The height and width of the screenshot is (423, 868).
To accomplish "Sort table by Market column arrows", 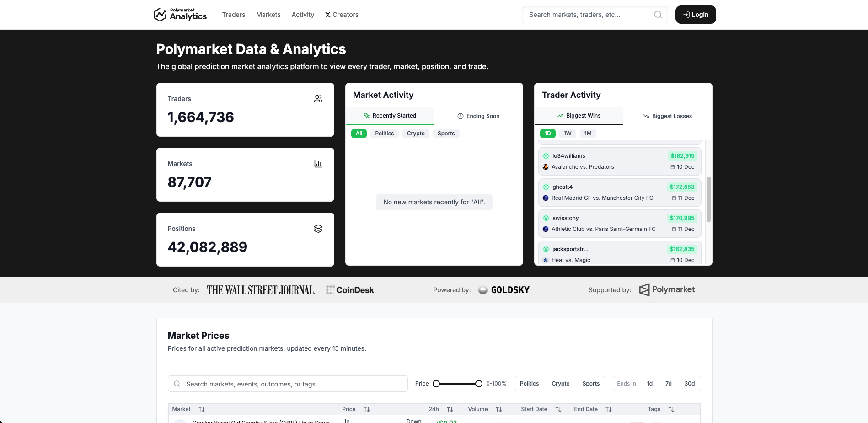I will (x=202, y=409).
